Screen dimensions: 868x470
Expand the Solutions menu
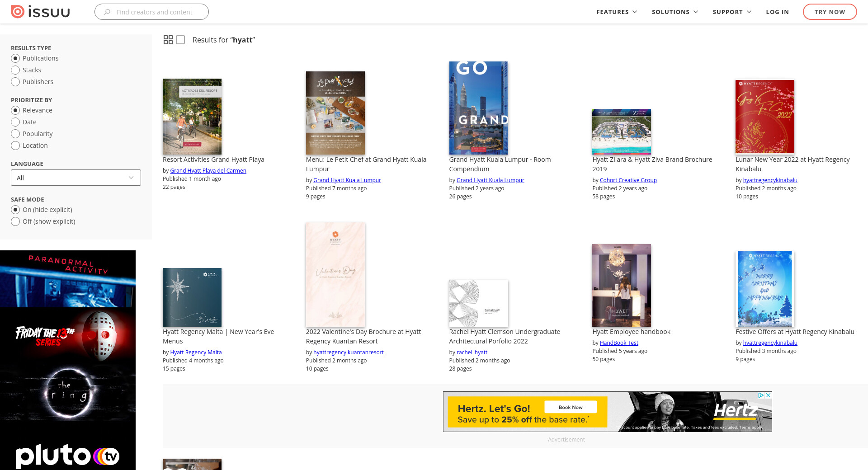click(x=675, y=12)
